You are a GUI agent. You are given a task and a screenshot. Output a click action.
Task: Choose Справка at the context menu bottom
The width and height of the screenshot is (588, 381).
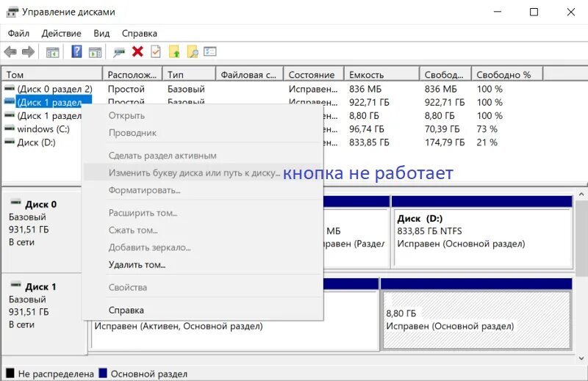click(203, 311)
